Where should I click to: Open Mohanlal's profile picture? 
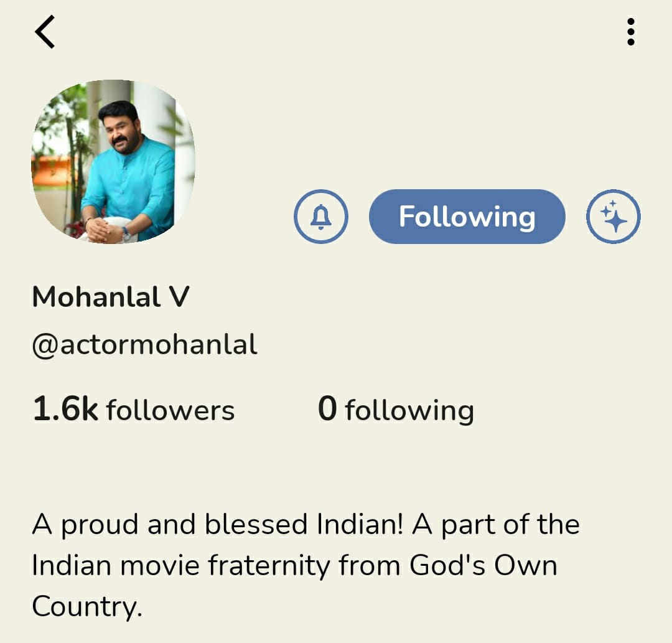pos(113,162)
